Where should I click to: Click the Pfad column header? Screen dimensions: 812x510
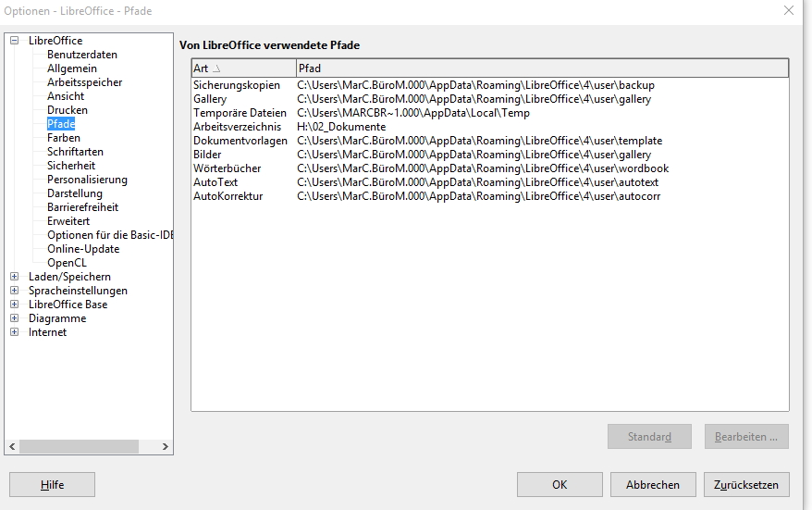coord(542,68)
